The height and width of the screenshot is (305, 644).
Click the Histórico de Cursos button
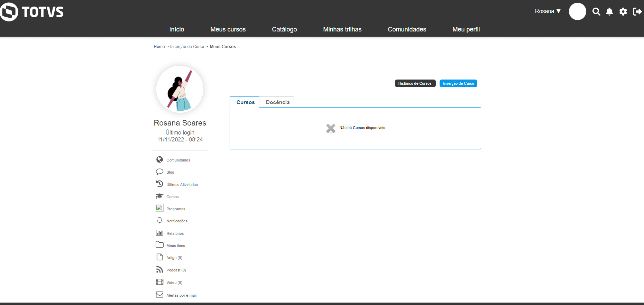pyautogui.click(x=415, y=83)
